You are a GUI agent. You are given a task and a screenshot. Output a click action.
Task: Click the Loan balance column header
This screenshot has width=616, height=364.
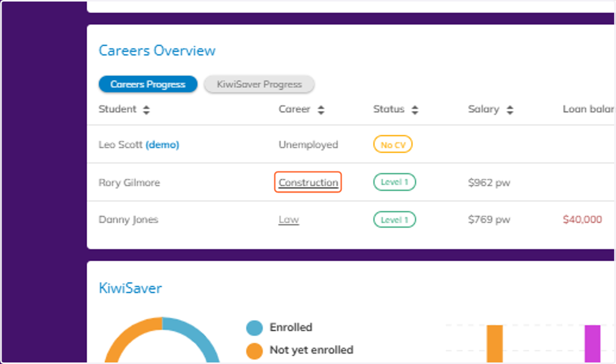click(x=589, y=109)
